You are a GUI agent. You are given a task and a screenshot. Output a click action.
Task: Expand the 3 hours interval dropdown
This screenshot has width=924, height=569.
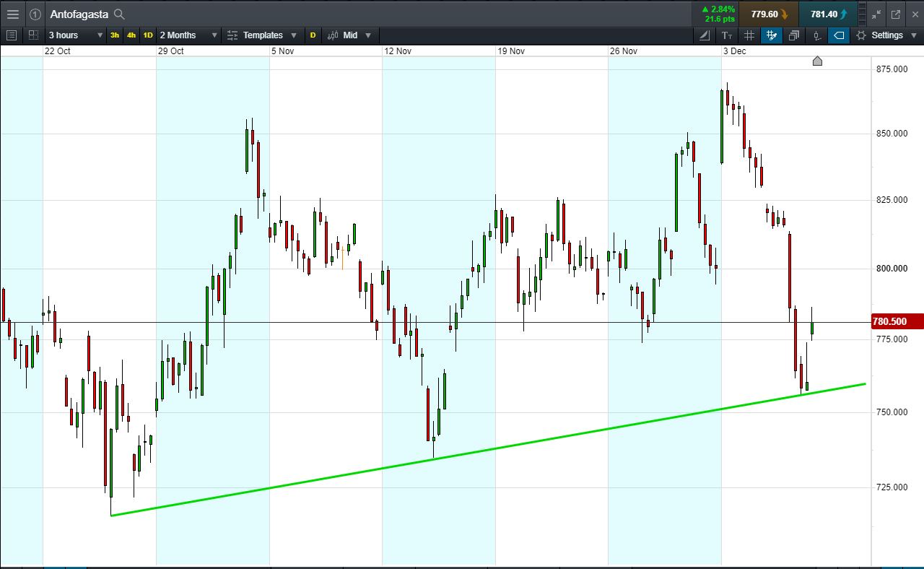(x=76, y=35)
